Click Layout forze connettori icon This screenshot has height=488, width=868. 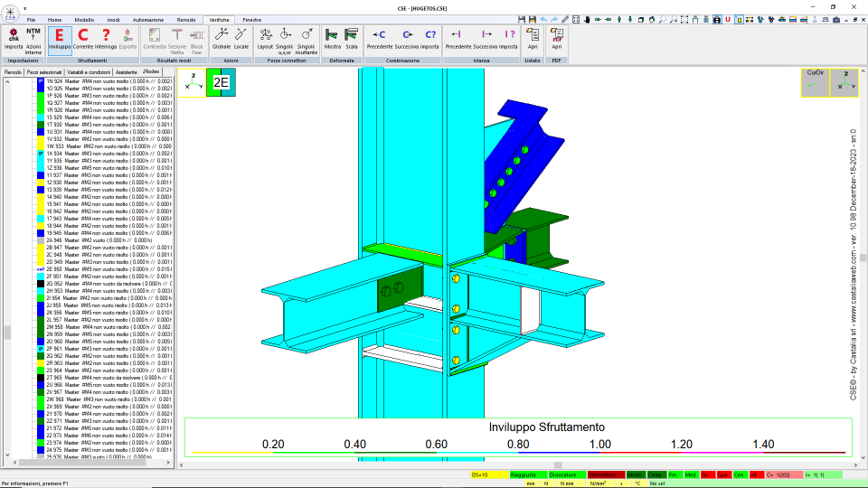click(x=265, y=40)
